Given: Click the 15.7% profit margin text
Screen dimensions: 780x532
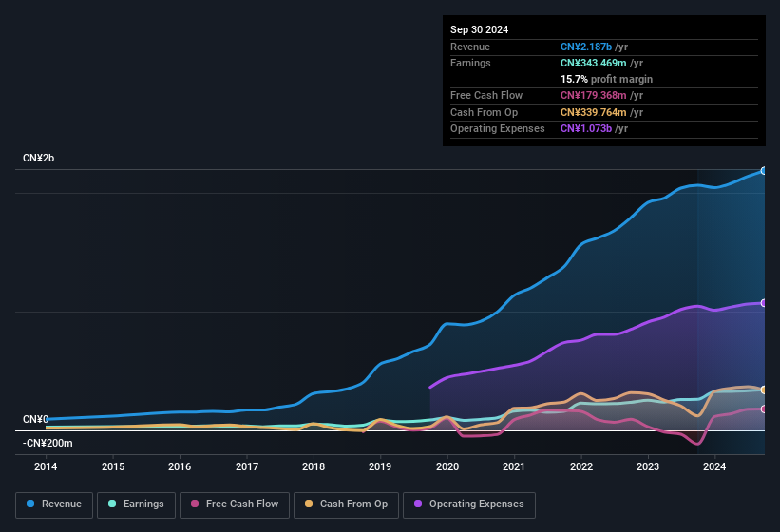Looking at the screenshot, I should [606, 79].
